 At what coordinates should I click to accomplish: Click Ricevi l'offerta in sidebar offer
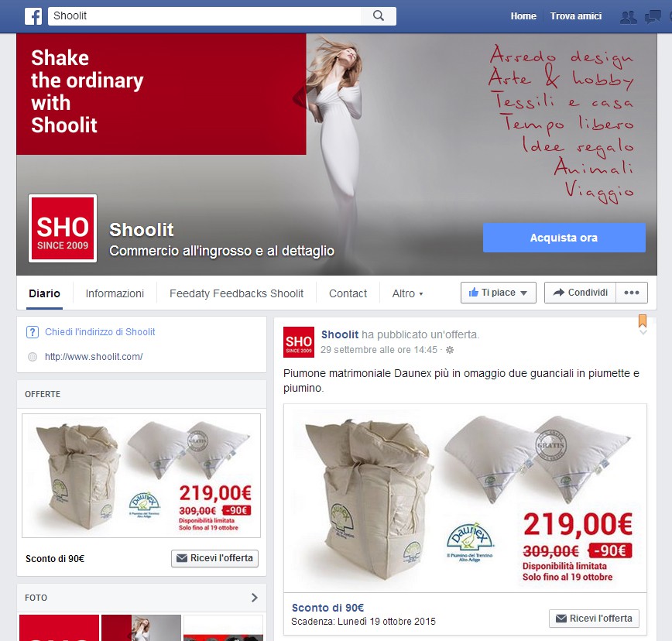(214, 558)
